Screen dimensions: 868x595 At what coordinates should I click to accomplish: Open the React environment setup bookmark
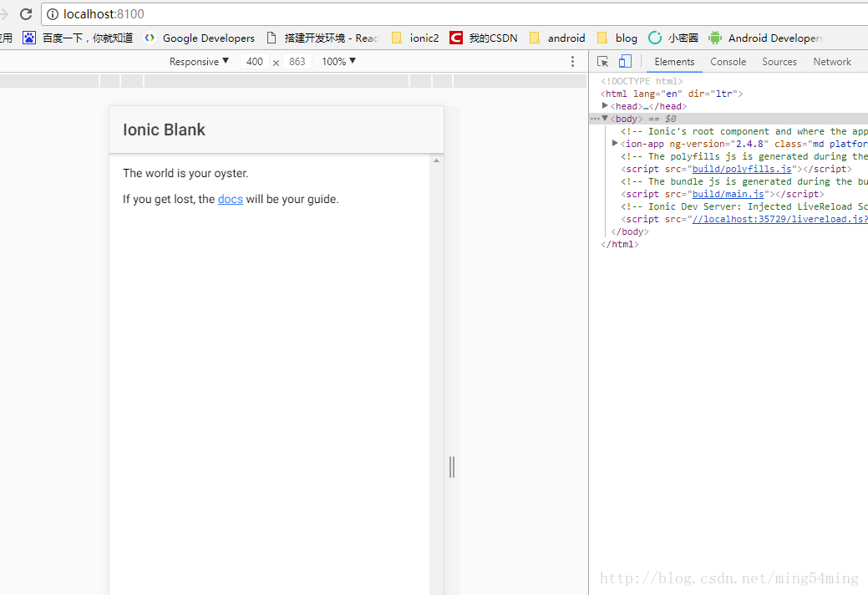coord(322,38)
